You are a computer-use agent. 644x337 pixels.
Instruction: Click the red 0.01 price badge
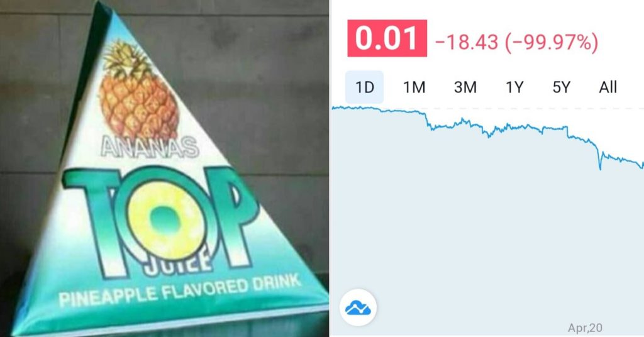point(387,38)
